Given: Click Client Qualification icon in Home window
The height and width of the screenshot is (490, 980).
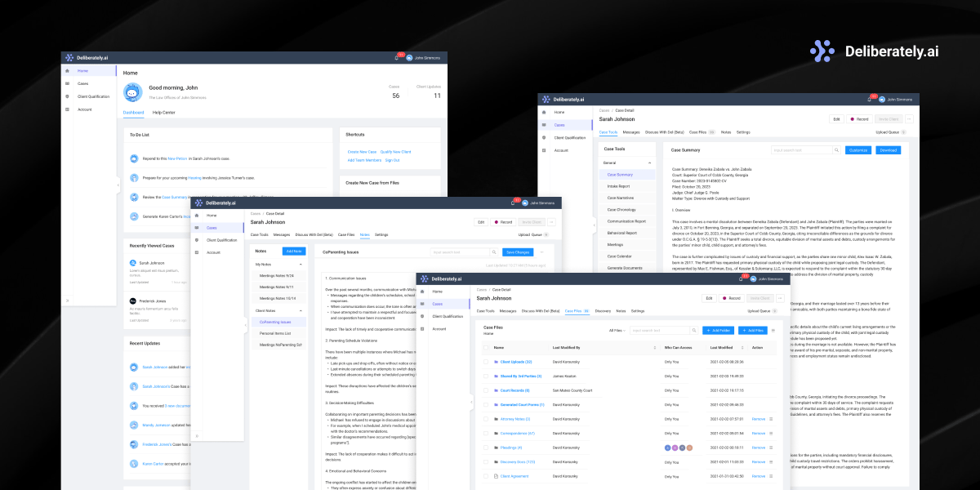Looking at the screenshot, I should pos(68,96).
